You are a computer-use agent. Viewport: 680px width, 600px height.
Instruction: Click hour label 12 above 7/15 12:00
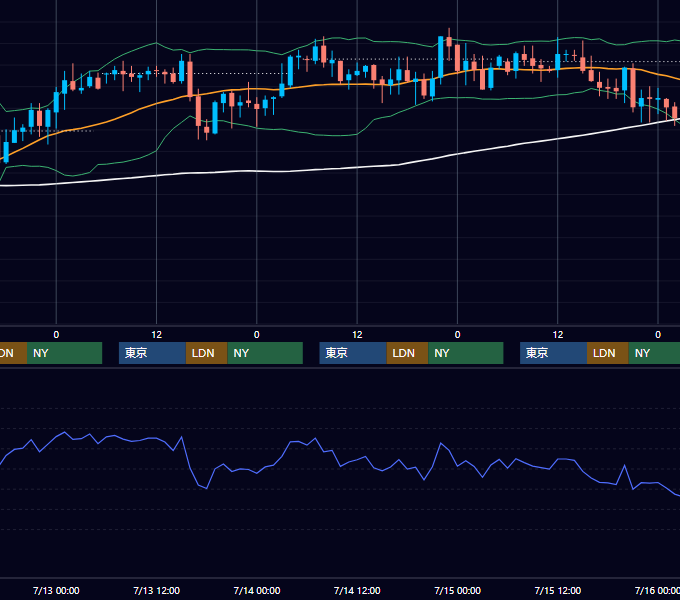558,335
